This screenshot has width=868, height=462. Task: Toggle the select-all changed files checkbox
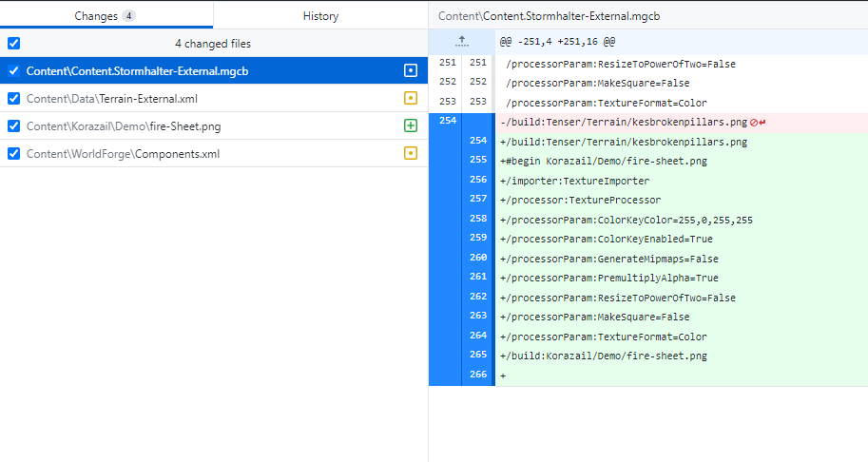pyautogui.click(x=13, y=43)
